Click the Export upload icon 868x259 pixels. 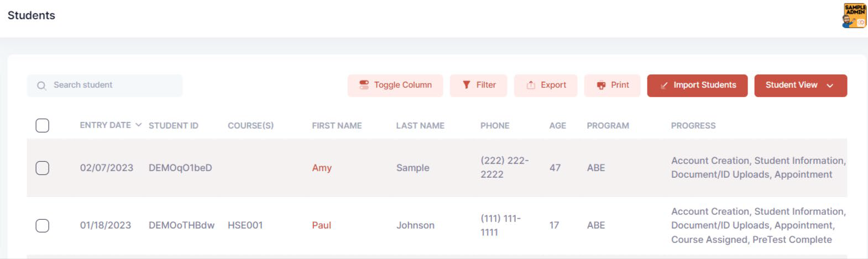pyautogui.click(x=531, y=85)
